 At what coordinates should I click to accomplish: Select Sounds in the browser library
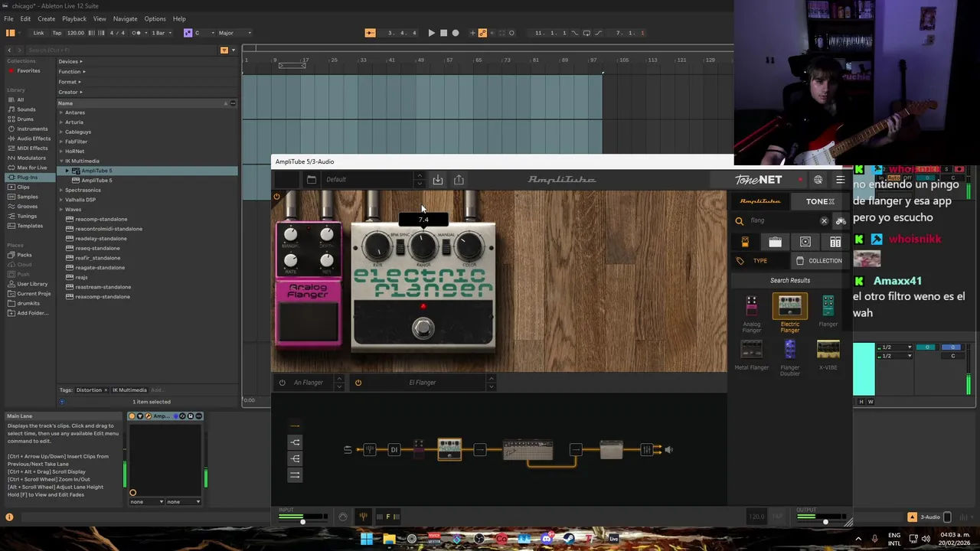click(x=26, y=109)
